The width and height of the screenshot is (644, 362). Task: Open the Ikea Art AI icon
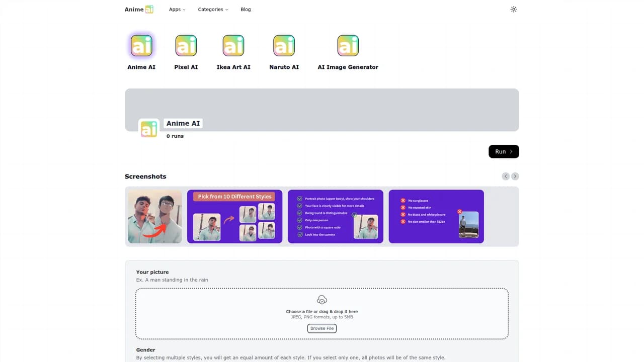coord(233,46)
